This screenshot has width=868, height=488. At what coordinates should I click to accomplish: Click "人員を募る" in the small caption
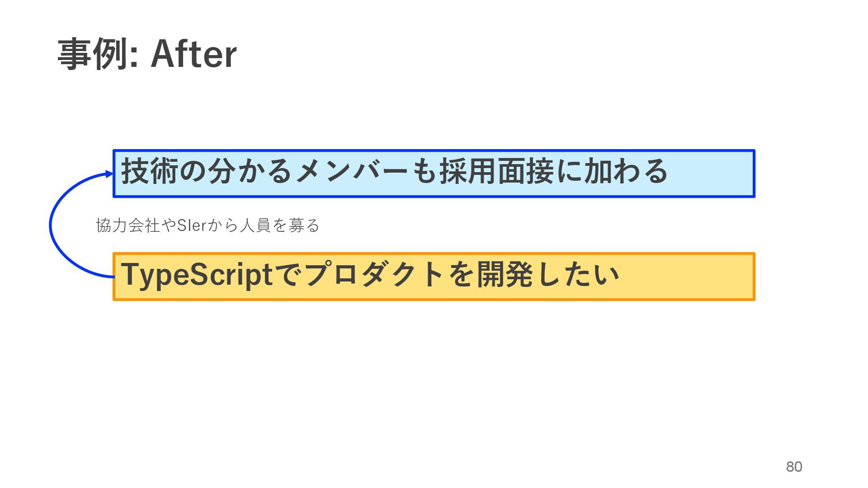pyautogui.click(x=279, y=225)
